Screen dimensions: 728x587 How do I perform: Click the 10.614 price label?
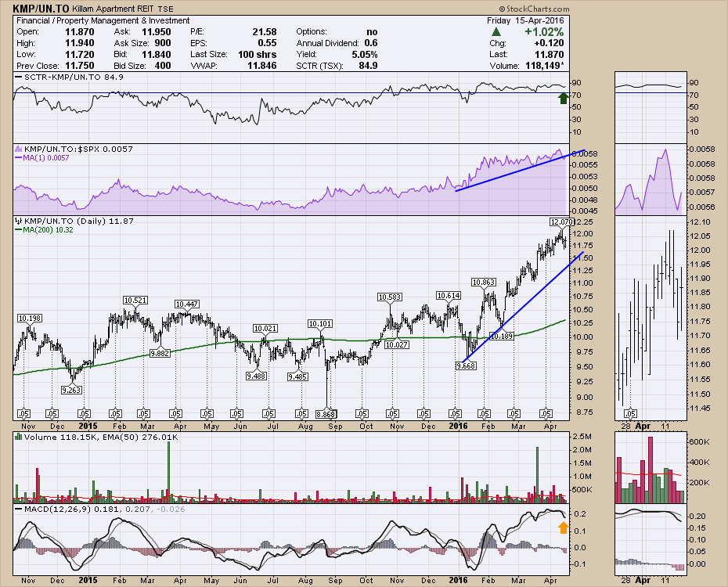tap(449, 296)
